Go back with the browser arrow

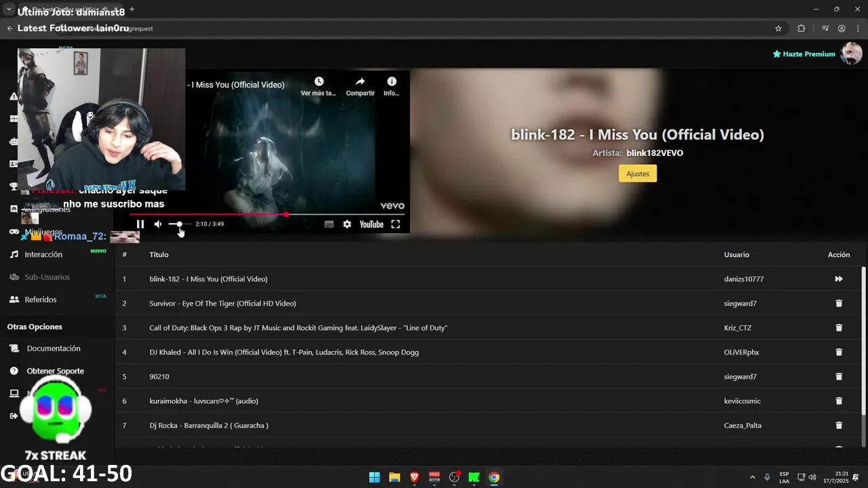9,28
